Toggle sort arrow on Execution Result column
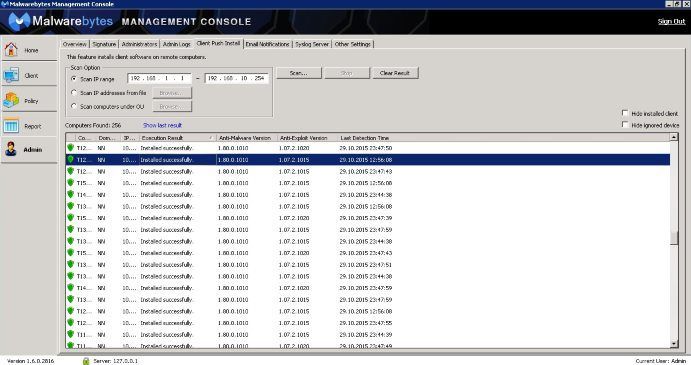The width and height of the screenshot is (691, 365). point(211,138)
